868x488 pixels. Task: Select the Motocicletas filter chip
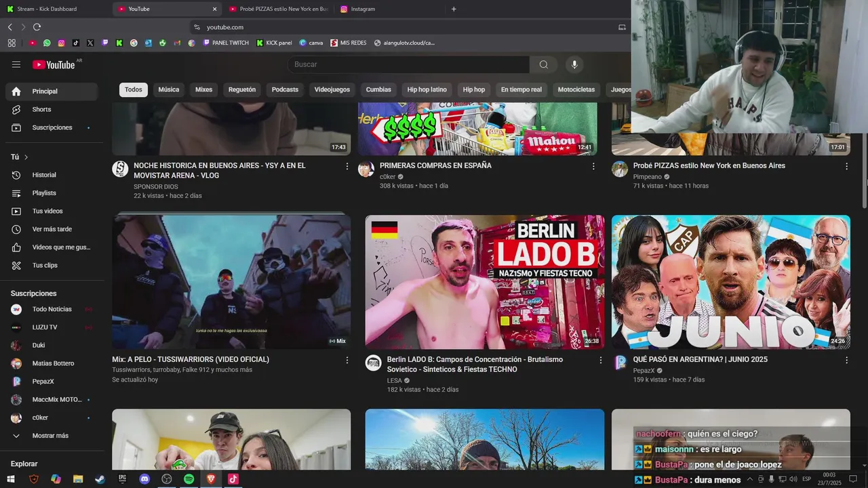pos(576,89)
